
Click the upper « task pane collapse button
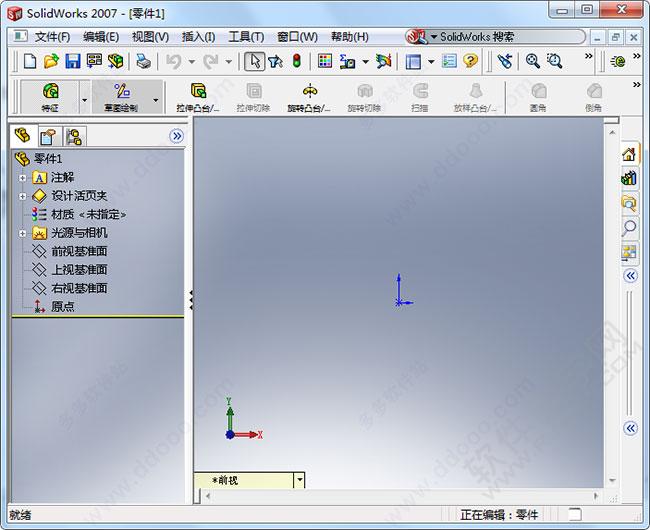(631, 276)
